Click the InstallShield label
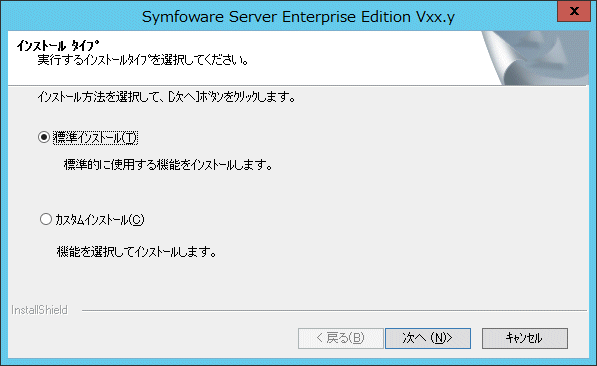Image resolution: width=597 pixels, height=366 pixels. 39,310
